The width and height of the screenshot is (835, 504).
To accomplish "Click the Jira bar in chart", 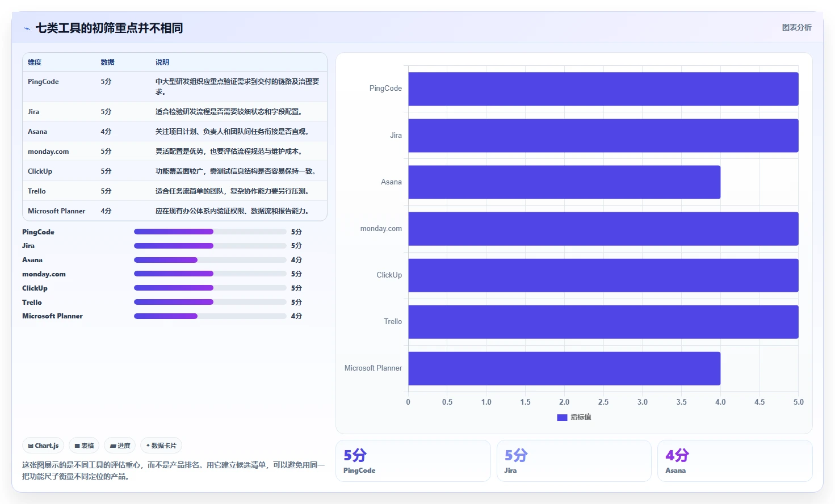I will (x=603, y=136).
